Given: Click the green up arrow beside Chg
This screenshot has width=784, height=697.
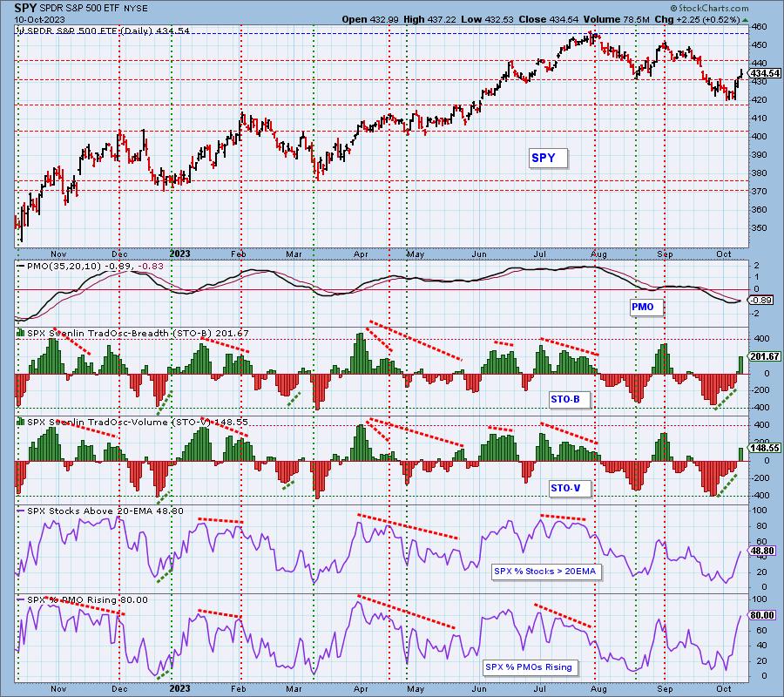Looking at the screenshot, I should (746, 20).
